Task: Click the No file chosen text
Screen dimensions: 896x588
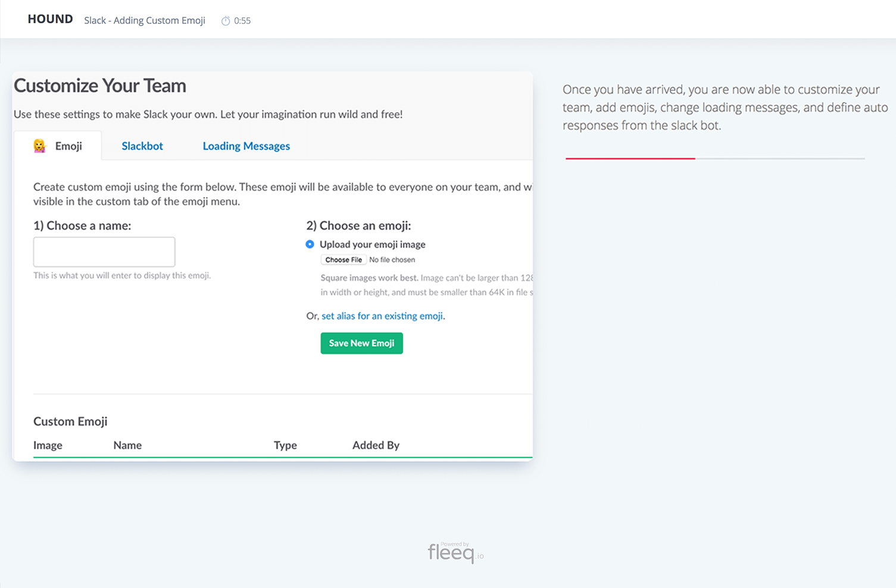Action: click(392, 259)
